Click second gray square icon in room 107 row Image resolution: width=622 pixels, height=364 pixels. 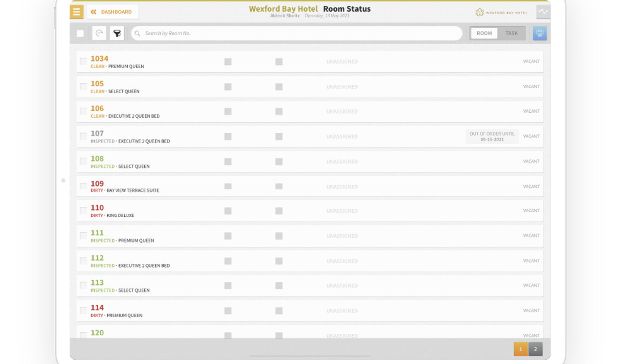pyautogui.click(x=279, y=136)
